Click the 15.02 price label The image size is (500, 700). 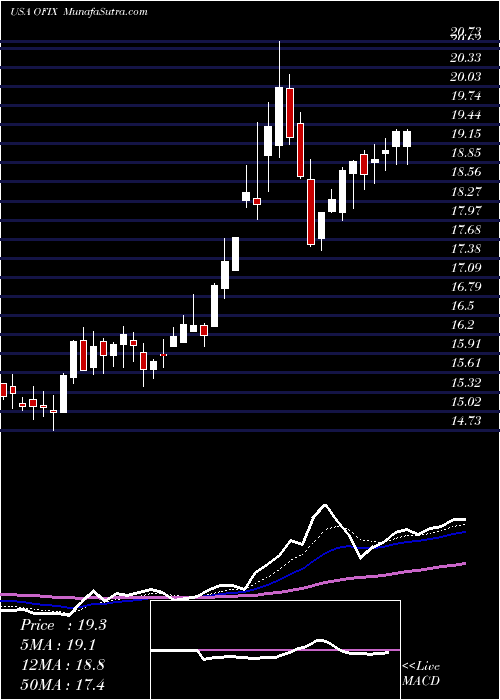466,401
